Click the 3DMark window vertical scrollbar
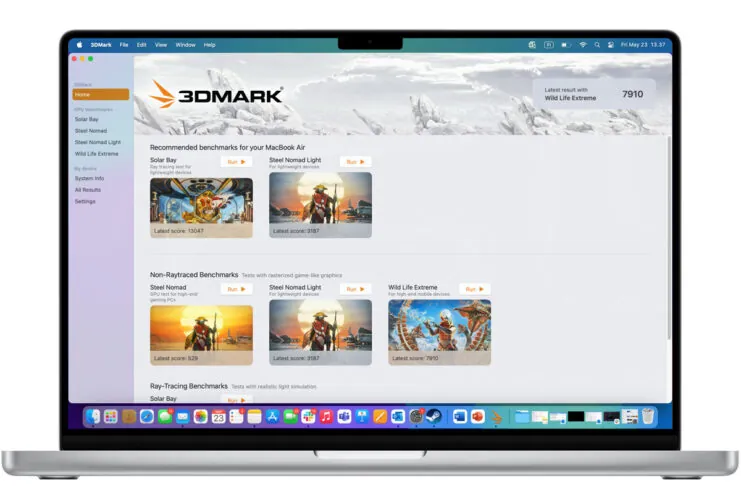Viewport: 741px width, 486px height. pos(669,238)
